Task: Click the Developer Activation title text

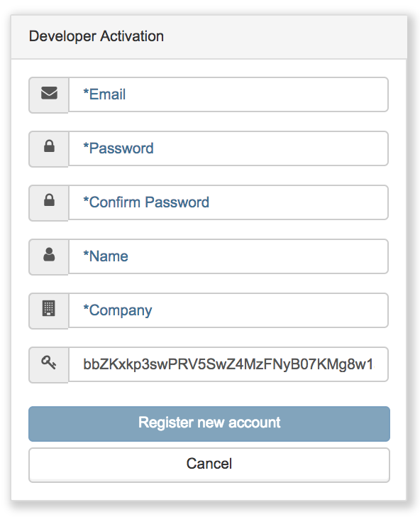Action: 96,36
